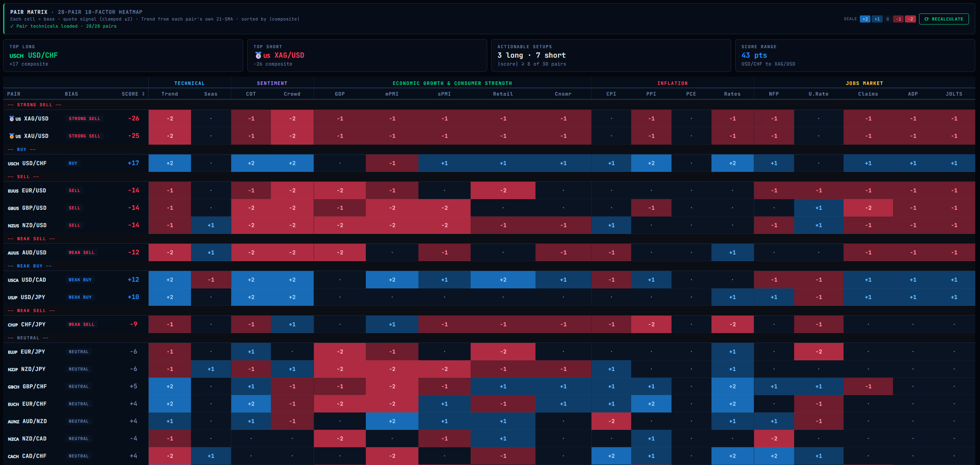Click the STRONG SELL badge in XAG/USD row
The image size is (980, 465).
pos(85,119)
